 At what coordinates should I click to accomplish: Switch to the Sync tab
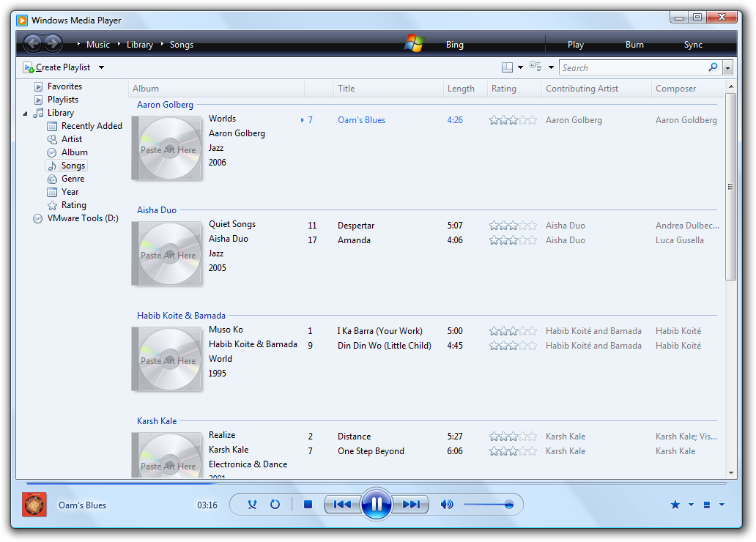click(693, 45)
